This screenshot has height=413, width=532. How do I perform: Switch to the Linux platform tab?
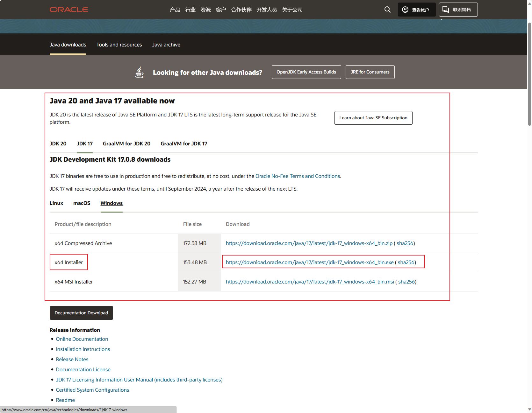pyautogui.click(x=56, y=203)
